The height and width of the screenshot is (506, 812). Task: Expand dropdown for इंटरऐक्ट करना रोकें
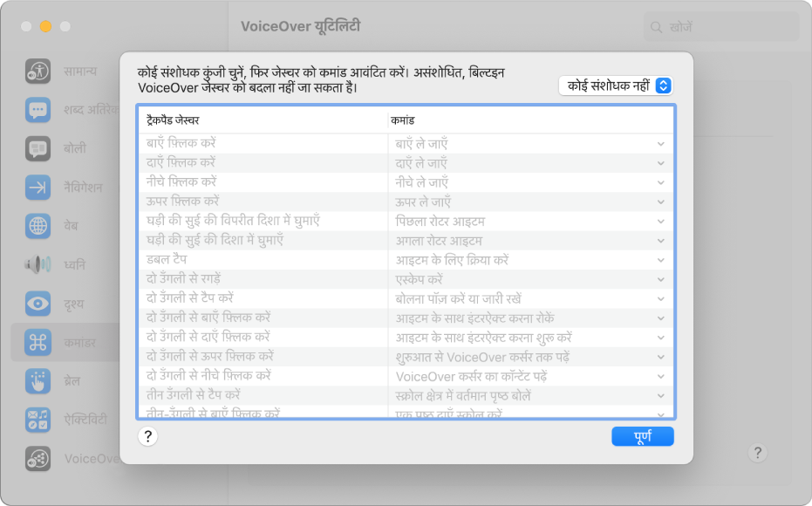click(661, 318)
